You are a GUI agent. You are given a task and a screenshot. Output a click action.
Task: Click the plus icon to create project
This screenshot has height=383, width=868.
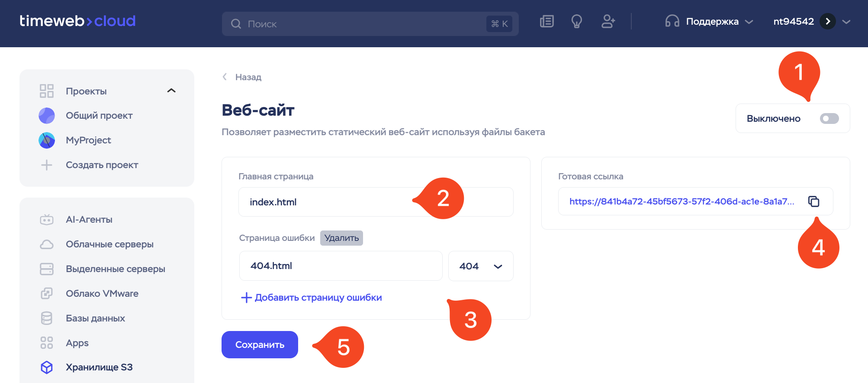(x=47, y=165)
